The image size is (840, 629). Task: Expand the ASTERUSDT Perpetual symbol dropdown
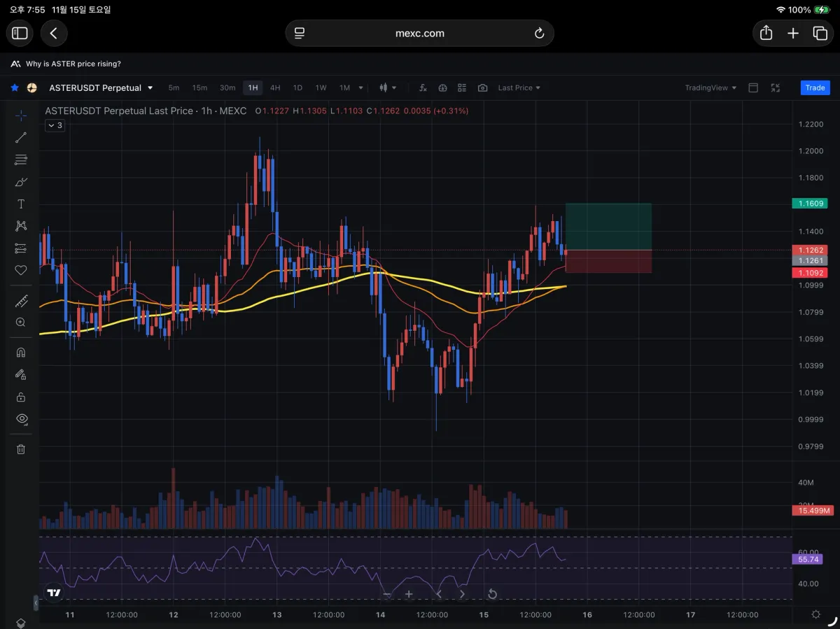coord(150,88)
